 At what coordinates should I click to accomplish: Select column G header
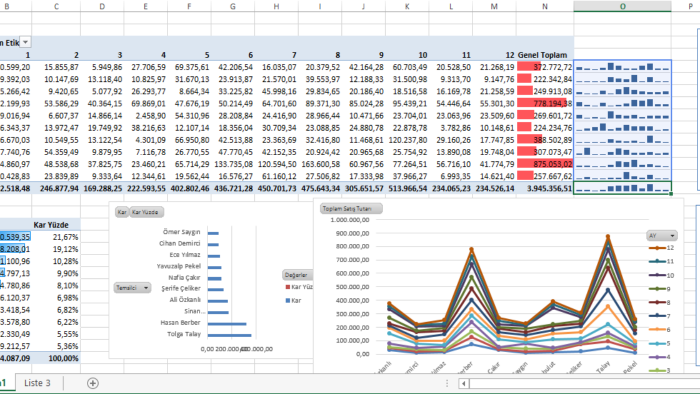coord(233,6)
